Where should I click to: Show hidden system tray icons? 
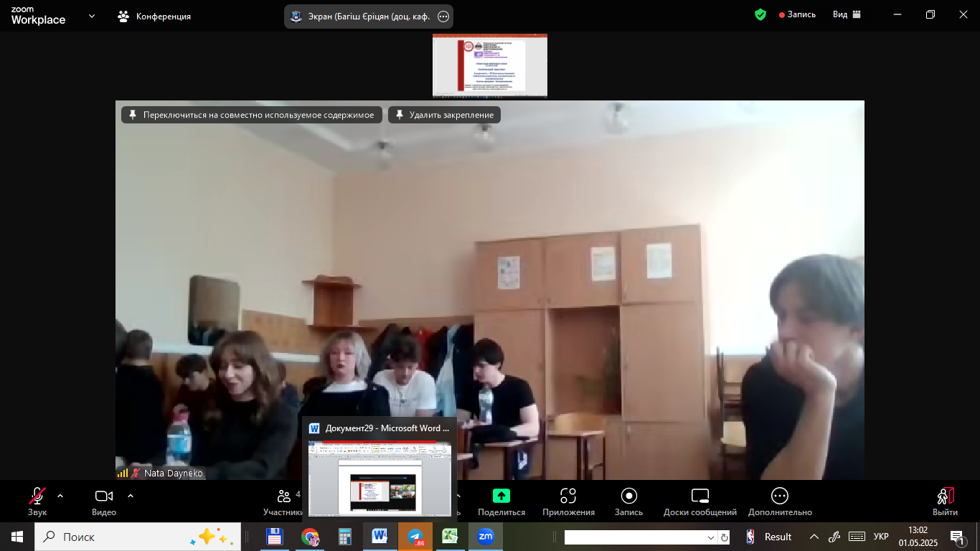(814, 537)
